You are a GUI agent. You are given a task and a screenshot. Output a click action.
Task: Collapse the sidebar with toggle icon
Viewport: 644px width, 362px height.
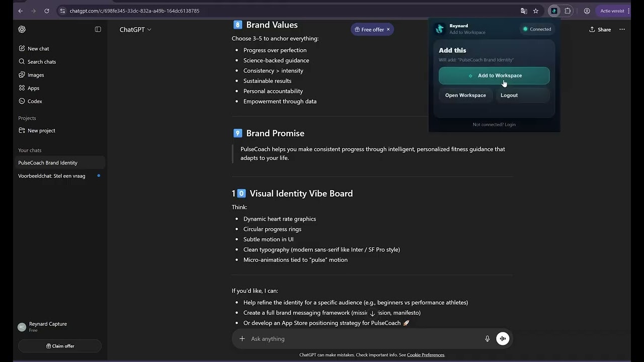pos(98,29)
